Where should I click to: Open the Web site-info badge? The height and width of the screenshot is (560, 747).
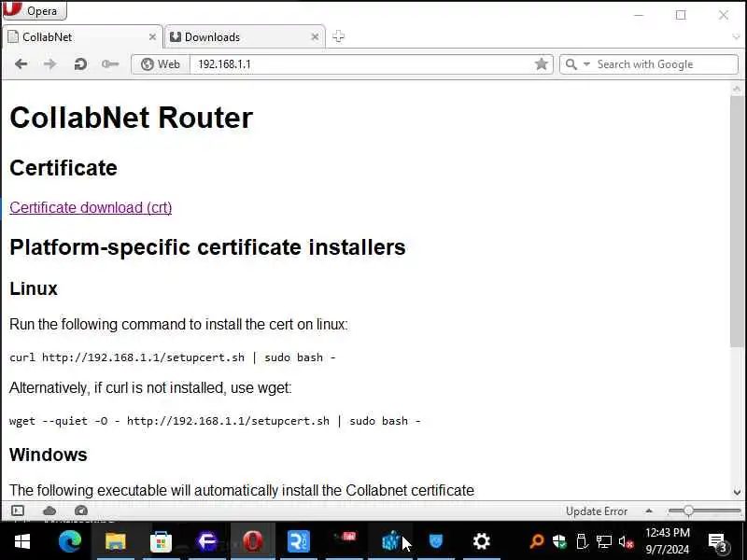click(161, 64)
